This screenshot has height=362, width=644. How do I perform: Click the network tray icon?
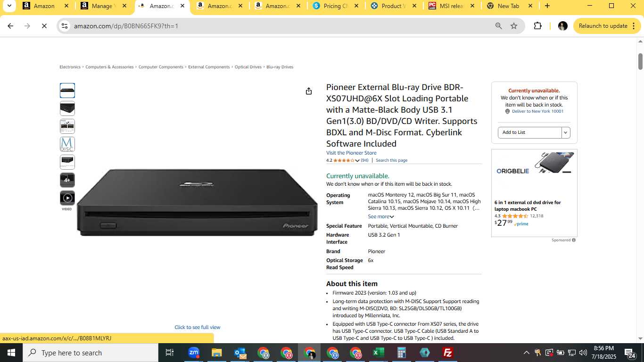coord(571,353)
